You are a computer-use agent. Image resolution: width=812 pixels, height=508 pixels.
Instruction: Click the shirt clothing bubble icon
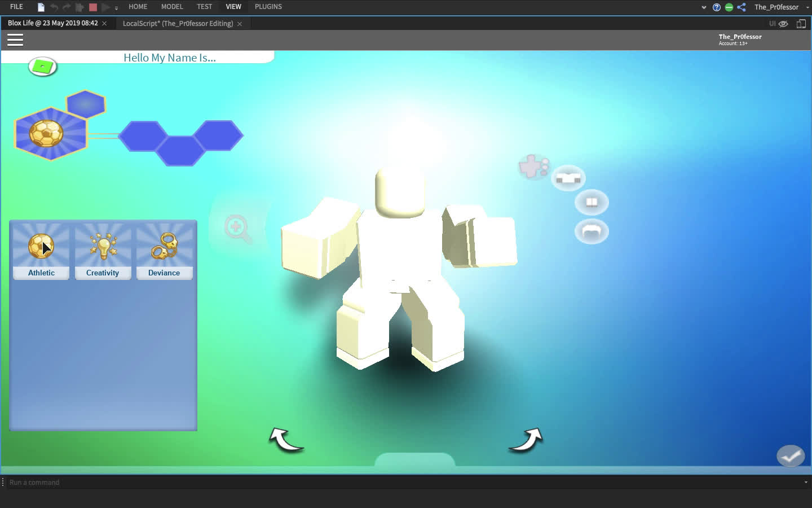pos(568,178)
